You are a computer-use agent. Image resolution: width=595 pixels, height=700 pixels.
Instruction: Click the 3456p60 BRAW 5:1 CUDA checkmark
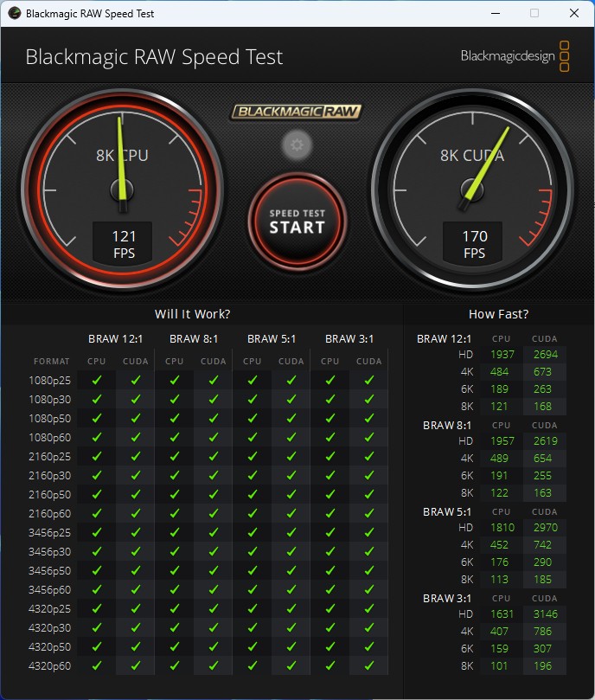tap(291, 589)
